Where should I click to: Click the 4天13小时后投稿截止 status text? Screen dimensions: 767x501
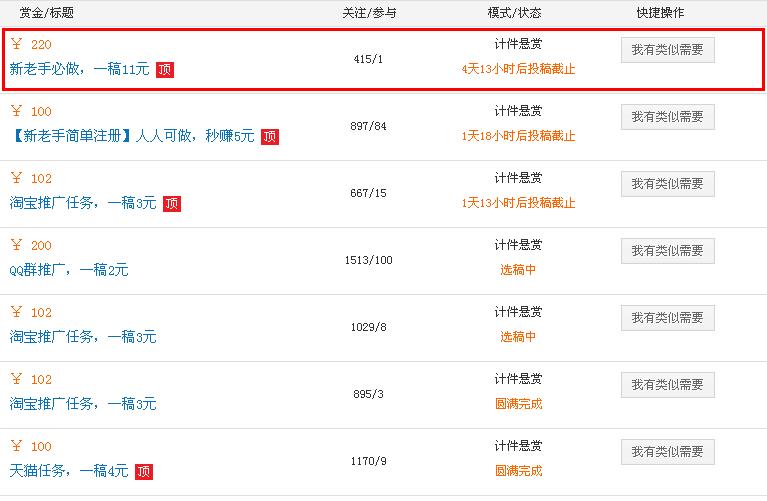[x=518, y=69]
